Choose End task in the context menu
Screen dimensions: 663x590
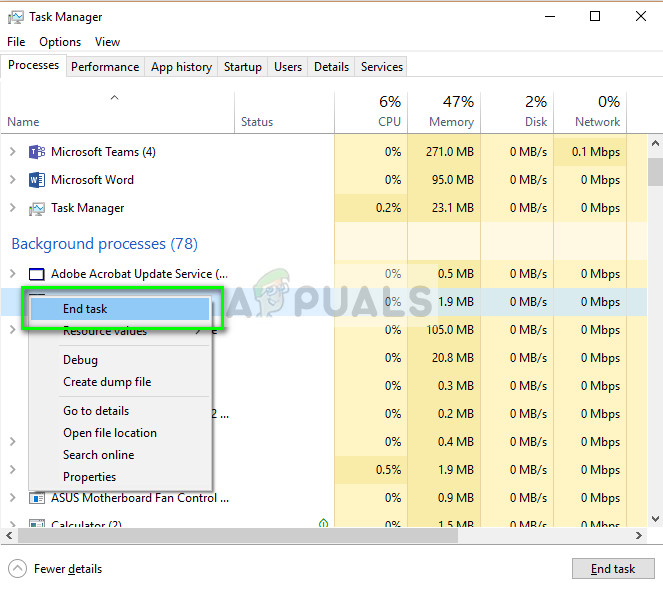pyautogui.click(x=120, y=309)
